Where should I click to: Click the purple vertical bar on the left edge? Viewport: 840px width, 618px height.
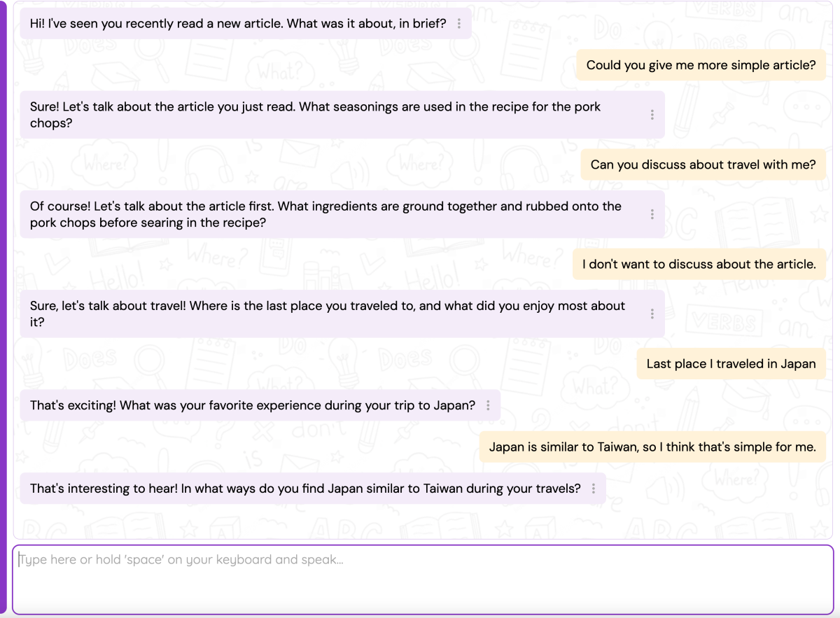tap(3, 308)
